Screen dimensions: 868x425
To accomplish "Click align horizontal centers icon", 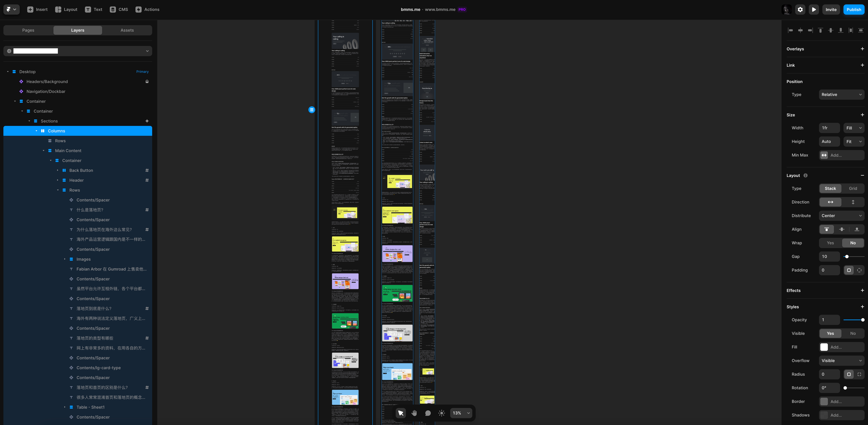I will click(x=800, y=30).
